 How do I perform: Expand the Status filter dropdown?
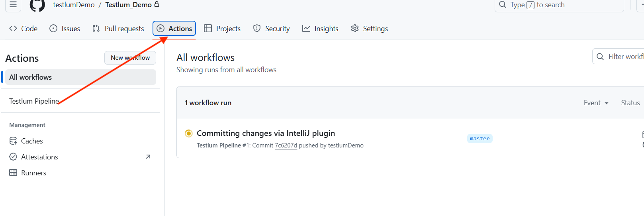click(630, 103)
